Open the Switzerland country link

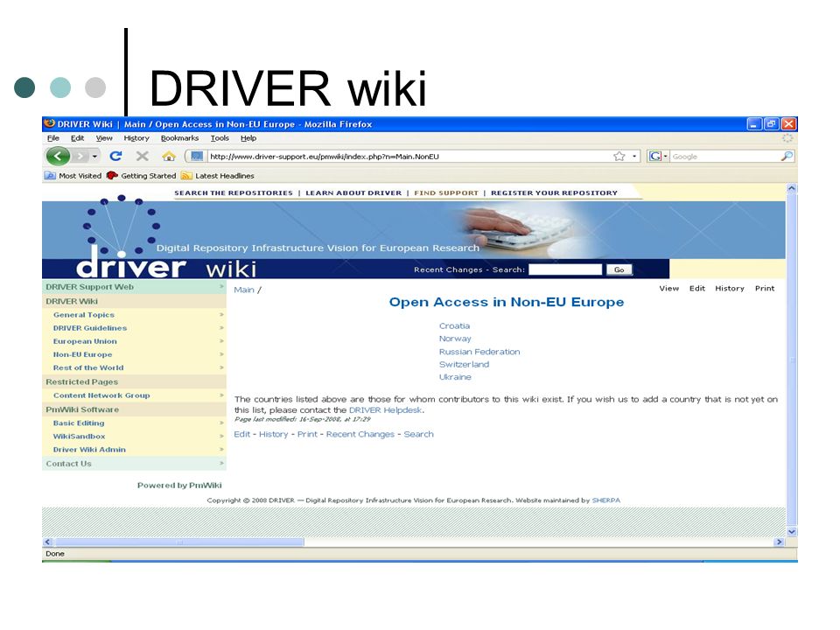464,364
